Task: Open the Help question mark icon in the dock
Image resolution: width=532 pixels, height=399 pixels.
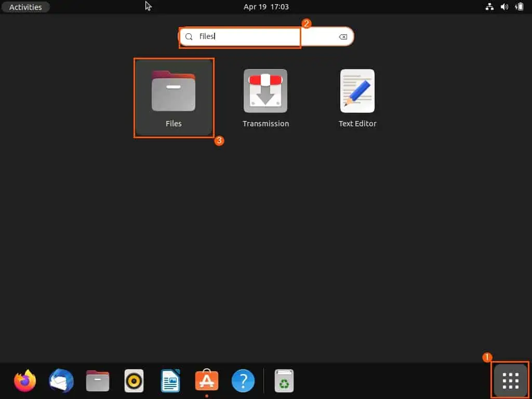Action: coord(243,381)
